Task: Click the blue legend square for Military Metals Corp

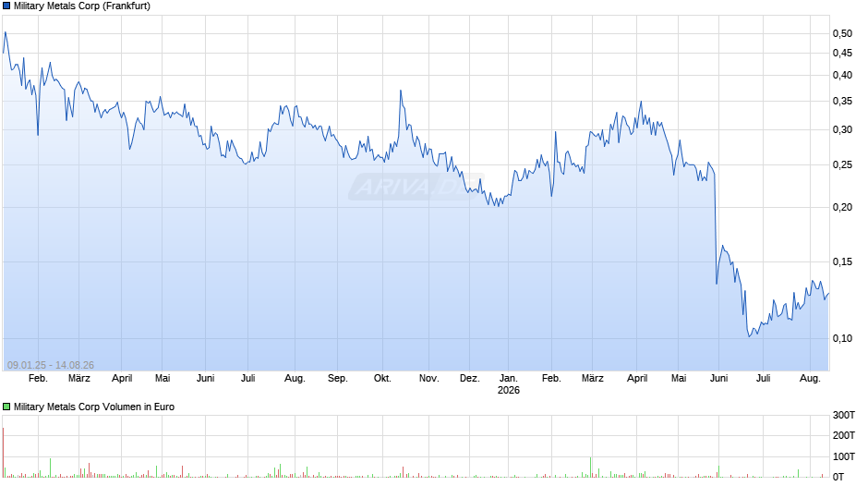Action: coord(6,6)
